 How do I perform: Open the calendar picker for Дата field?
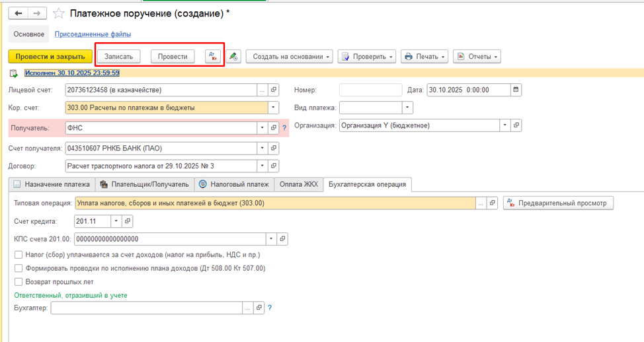[x=516, y=90]
